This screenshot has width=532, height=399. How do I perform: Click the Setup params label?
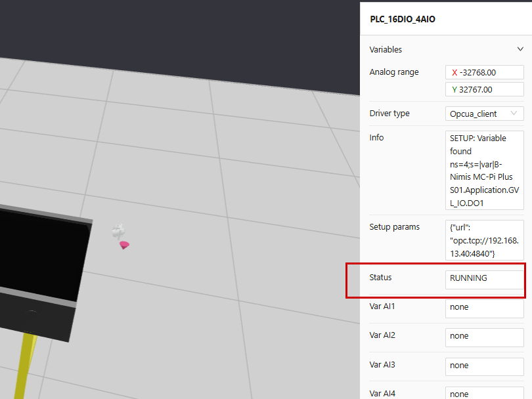click(394, 227)
